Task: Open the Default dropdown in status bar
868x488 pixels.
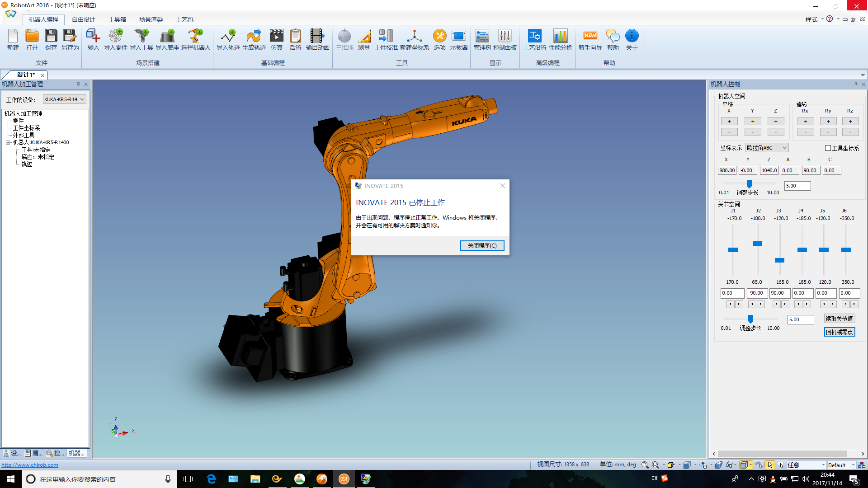Action: point(841,465)
